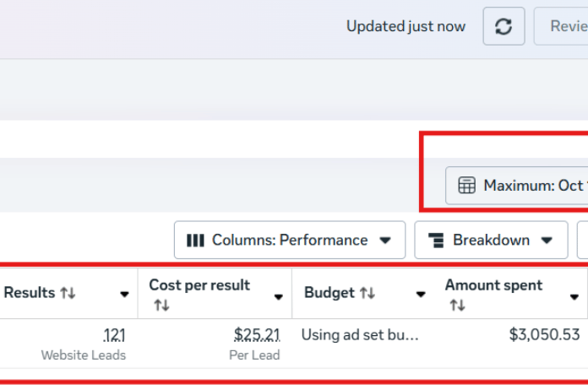The image size is (588, 390).
Task: Click the 'Updated just now' status text
Action: tap(406, 27)
